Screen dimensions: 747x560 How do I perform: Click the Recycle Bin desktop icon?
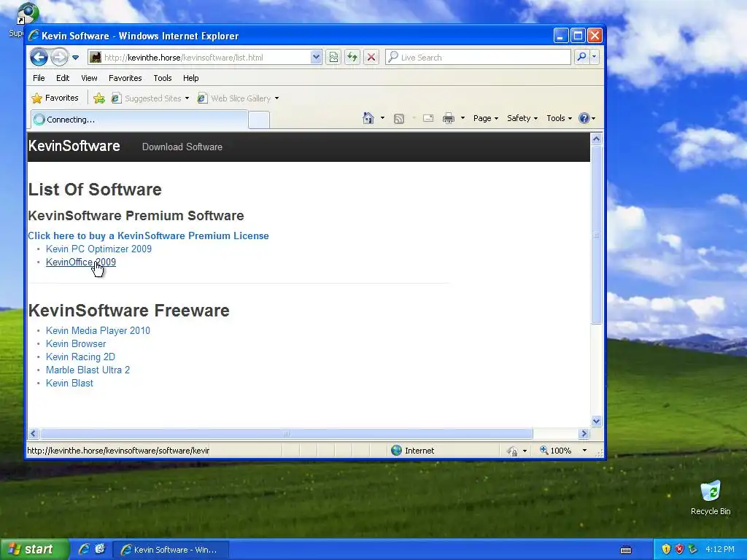click(x=711, y=498)
